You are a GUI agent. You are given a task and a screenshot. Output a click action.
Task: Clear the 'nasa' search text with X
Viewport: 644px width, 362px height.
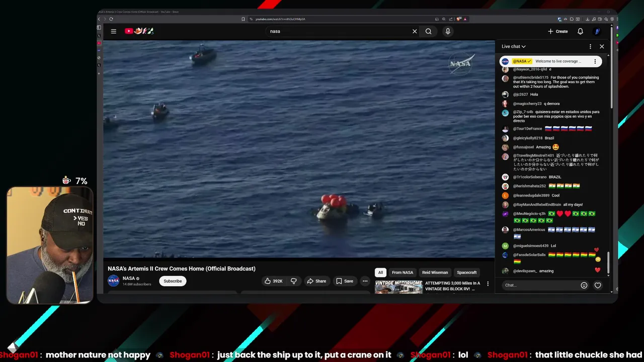tap(415, 31)
